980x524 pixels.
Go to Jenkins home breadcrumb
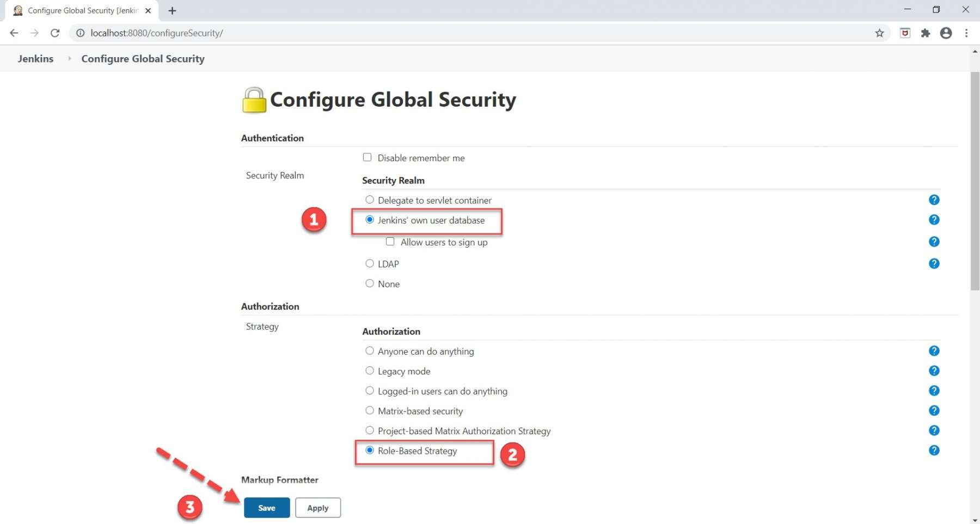[35, 58]
